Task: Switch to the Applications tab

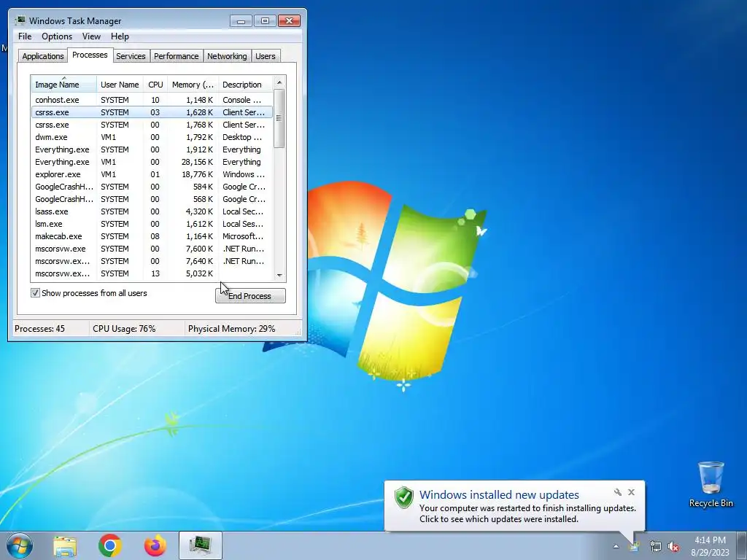Action: tap(43, 55)
